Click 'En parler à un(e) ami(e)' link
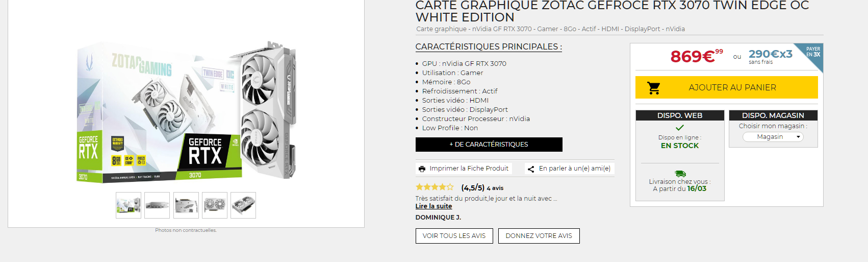868x262 pixels. click(x=574, y=169)
